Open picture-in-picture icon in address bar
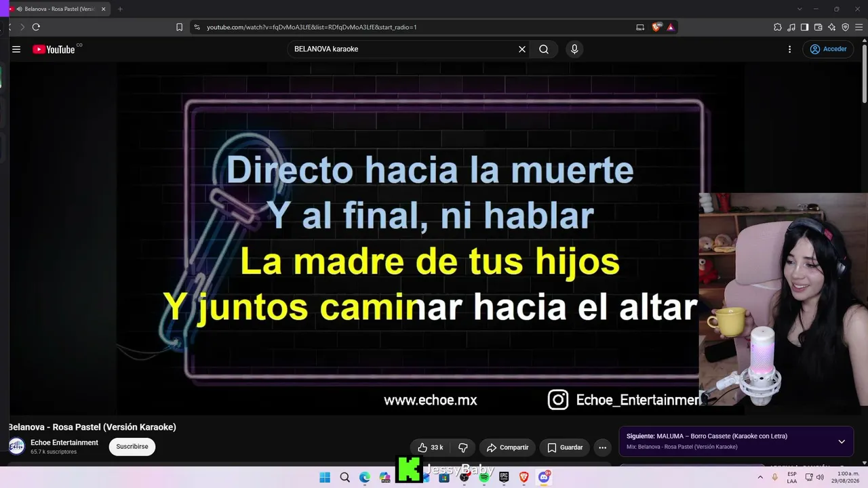 pos(640,27)
